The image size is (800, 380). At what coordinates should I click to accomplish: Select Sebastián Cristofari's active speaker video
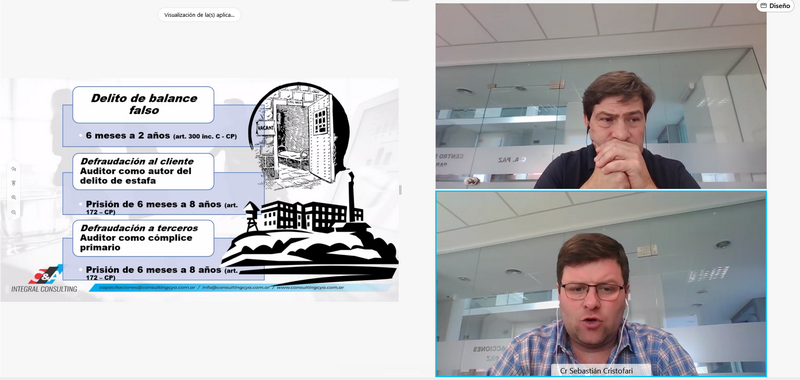(x=601, y=284)
